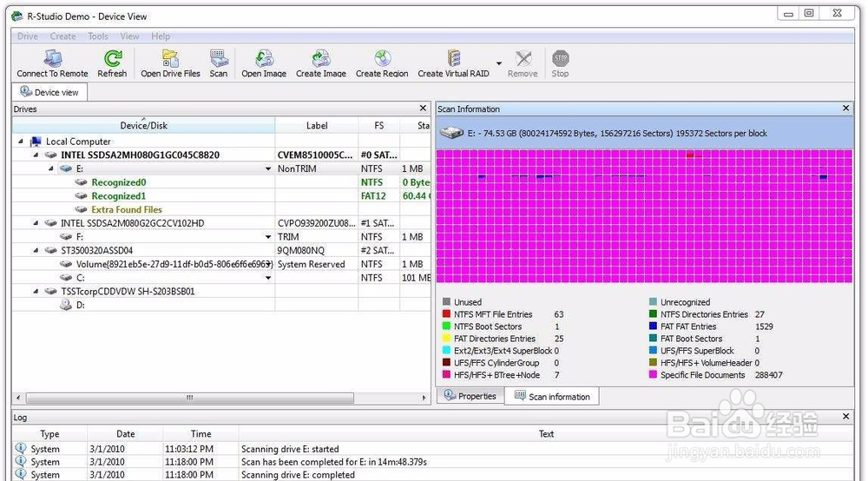Select the Recognized1 partition
The width and height of the screenshot is (868, 481).
point(118,196)
